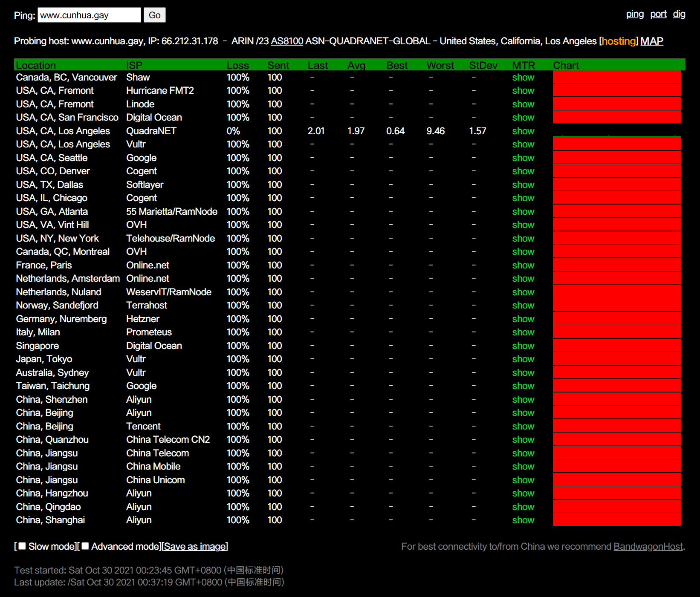
Task: Open the MAP link
Action: pyautogui.click(x=652, y=41)
